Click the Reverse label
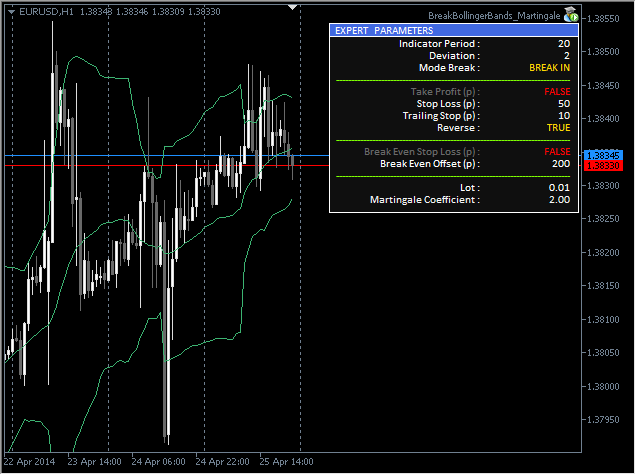Screen dimensions: 636x475 pyautogui.click(x=458, y=128)
